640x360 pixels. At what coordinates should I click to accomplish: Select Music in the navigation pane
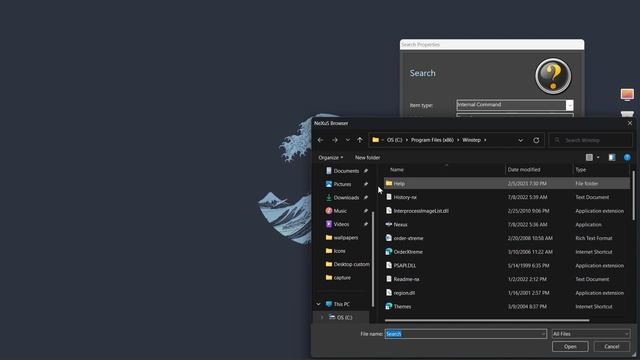(340, 211)
